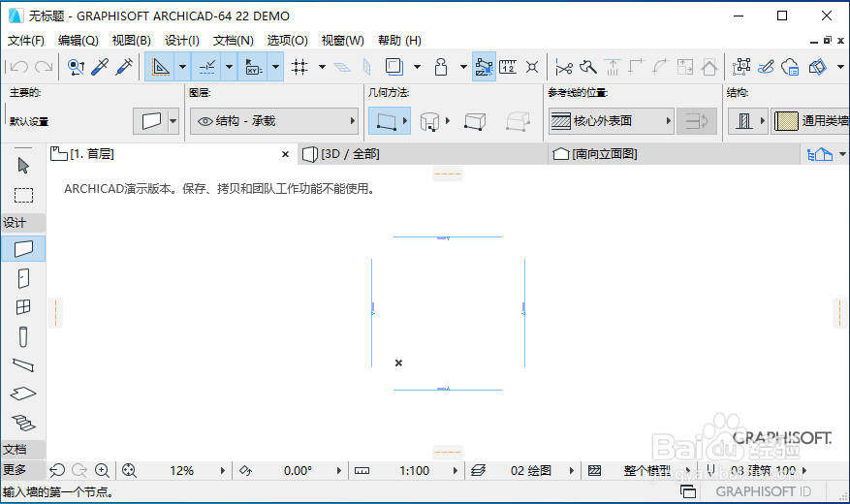Click the 通用类墙 fill swatch

pyautogui.click(x=786, y=121)
